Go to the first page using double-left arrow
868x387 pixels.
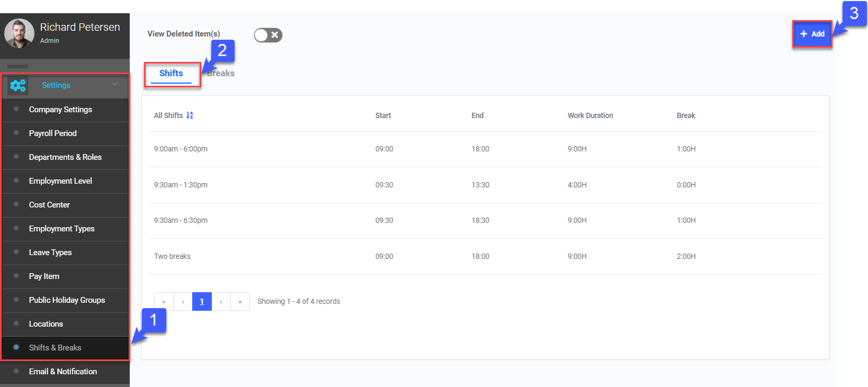164,302
